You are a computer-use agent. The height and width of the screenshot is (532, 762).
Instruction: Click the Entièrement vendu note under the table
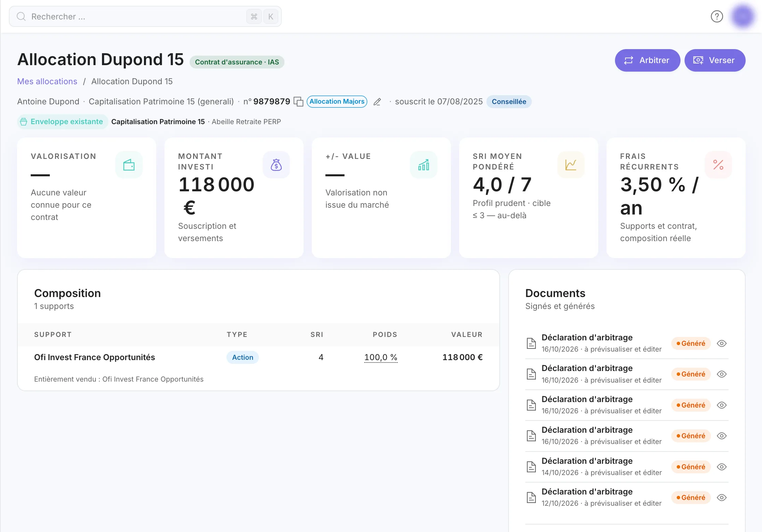(x=119, y=379)
